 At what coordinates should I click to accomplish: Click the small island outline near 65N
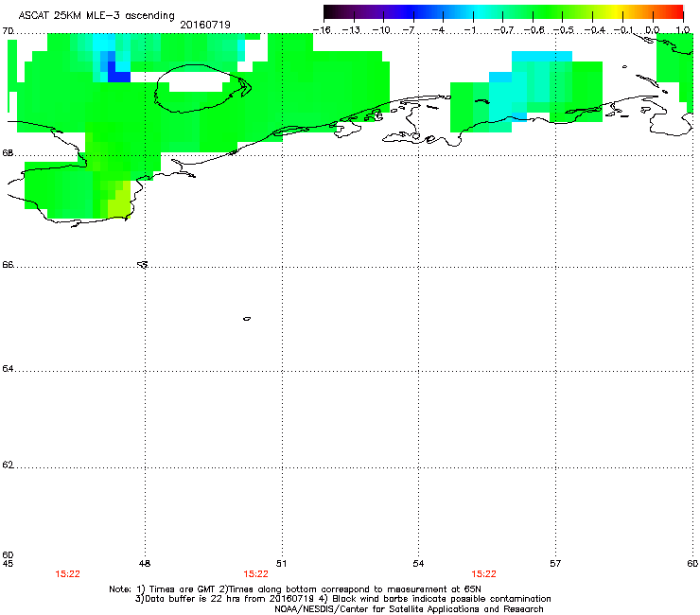coord(247,319)
